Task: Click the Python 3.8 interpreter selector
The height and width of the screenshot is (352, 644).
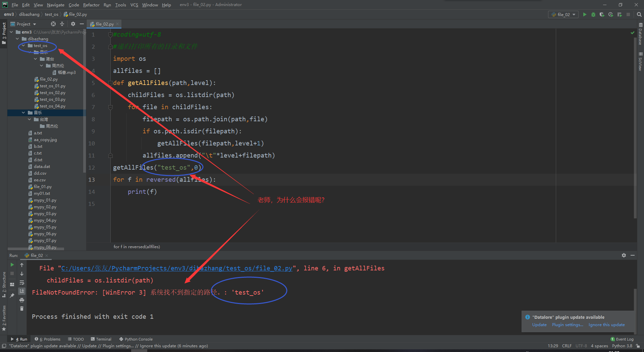Action: pos(622,346)
